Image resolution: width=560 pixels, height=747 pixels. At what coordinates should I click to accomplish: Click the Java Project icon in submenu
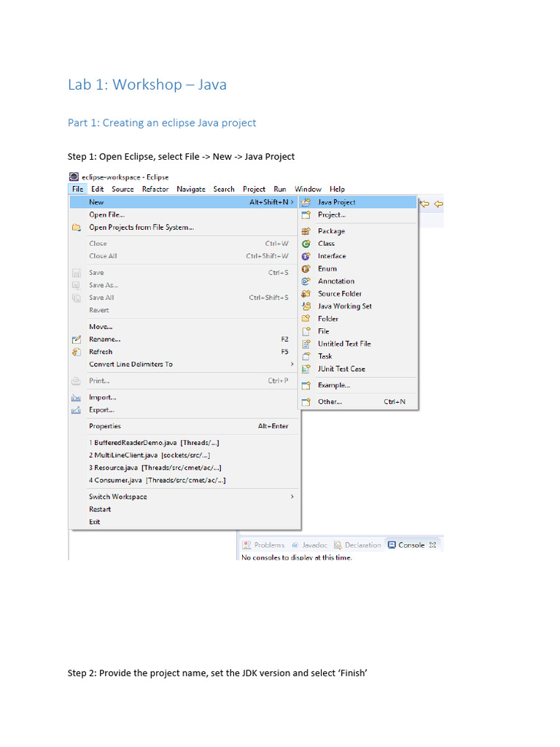click(306, 202)
